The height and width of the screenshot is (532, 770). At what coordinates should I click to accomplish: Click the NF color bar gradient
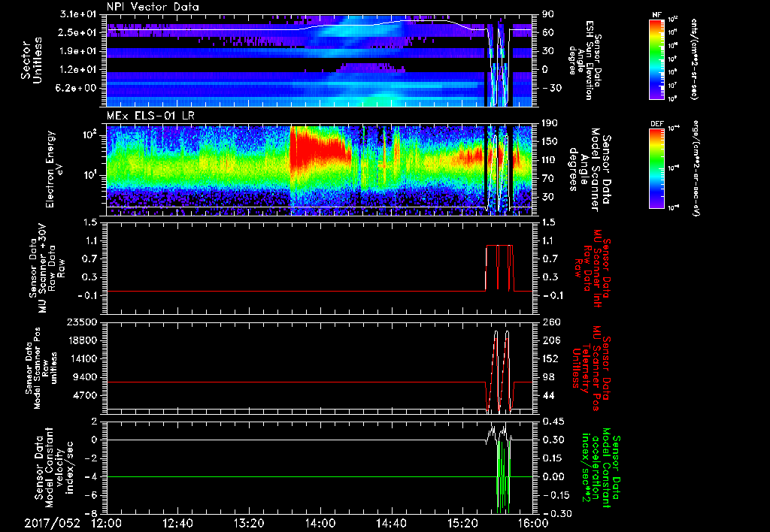657,59
